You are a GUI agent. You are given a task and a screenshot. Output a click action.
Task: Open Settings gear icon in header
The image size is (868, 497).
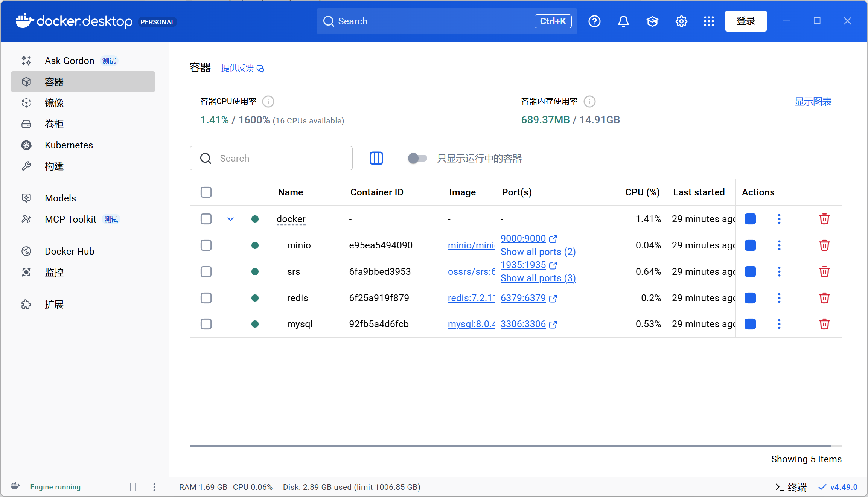click(681, 21)
